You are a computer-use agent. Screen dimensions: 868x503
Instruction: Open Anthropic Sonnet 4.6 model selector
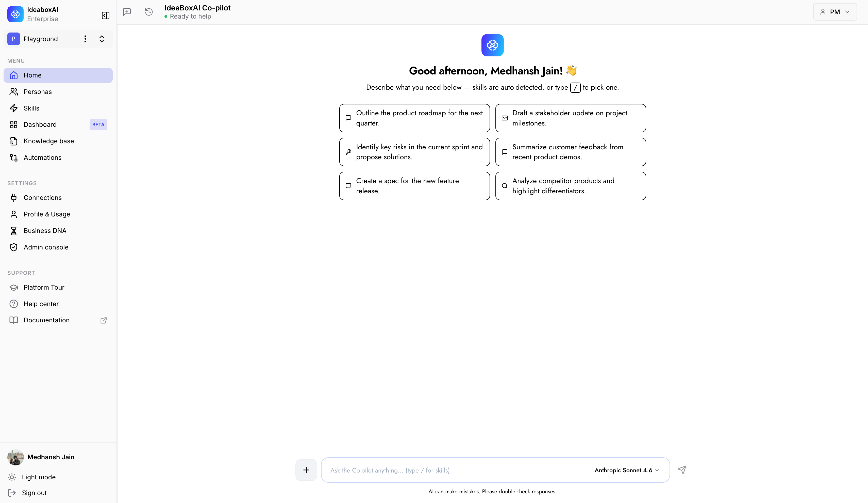tap(627, 470)
